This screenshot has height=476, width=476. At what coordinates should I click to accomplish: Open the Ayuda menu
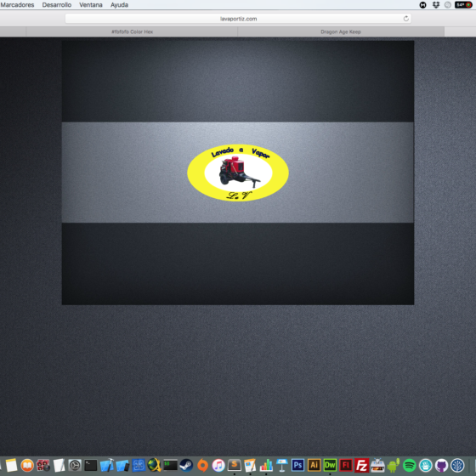(119, 5)
